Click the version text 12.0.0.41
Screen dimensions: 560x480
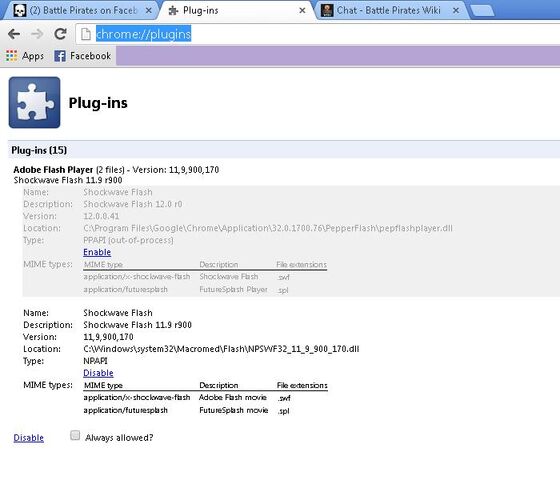101,216
